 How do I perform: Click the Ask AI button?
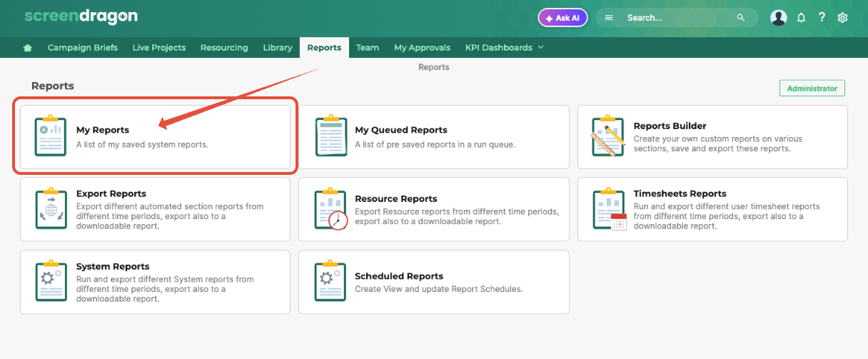(562, 18)
